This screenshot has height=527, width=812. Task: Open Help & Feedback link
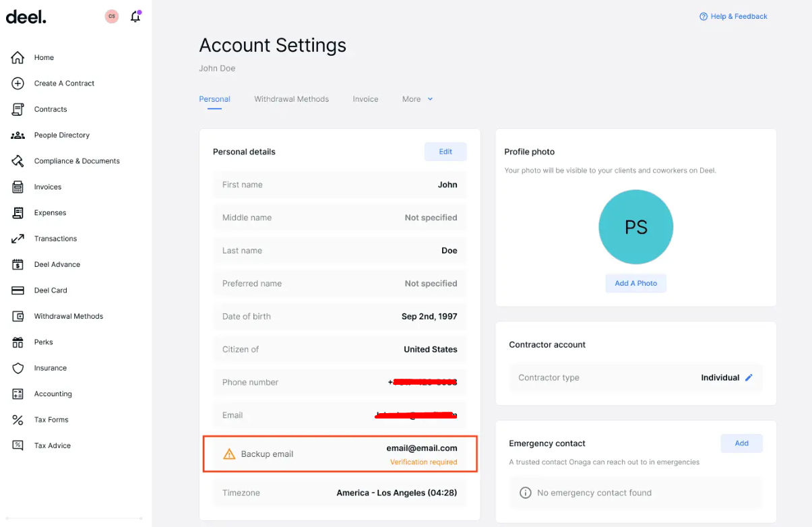[733, 16]
